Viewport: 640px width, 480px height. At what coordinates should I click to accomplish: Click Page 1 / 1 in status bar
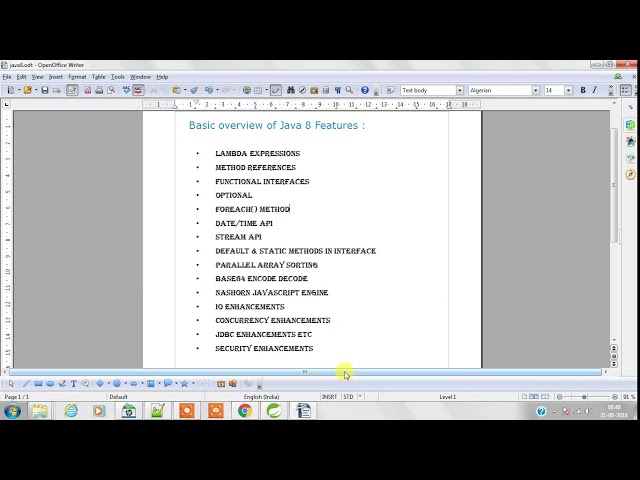click(17, 397)
